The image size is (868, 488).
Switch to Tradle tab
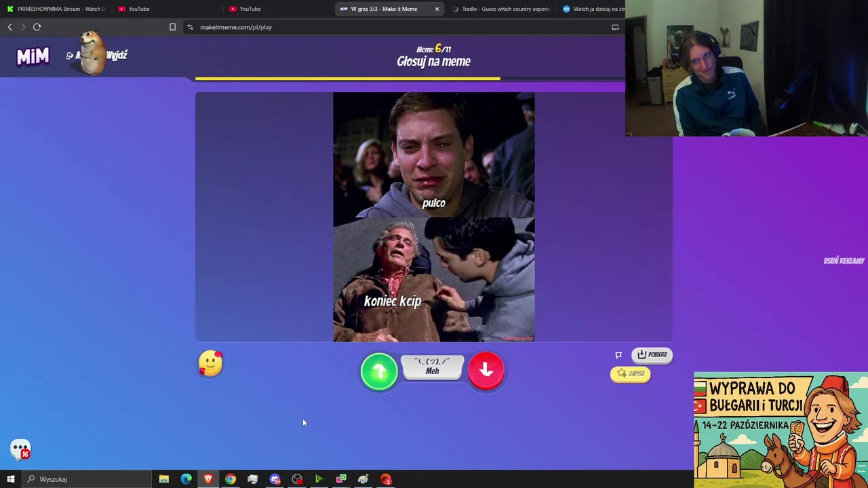pyautogui.click(x=500, y=9)
